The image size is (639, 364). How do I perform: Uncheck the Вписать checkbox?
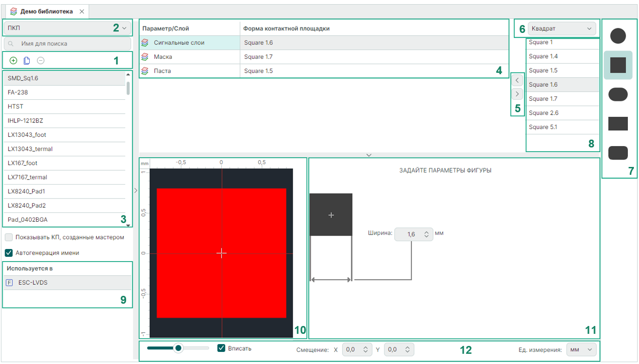click(x=222, y=348)
